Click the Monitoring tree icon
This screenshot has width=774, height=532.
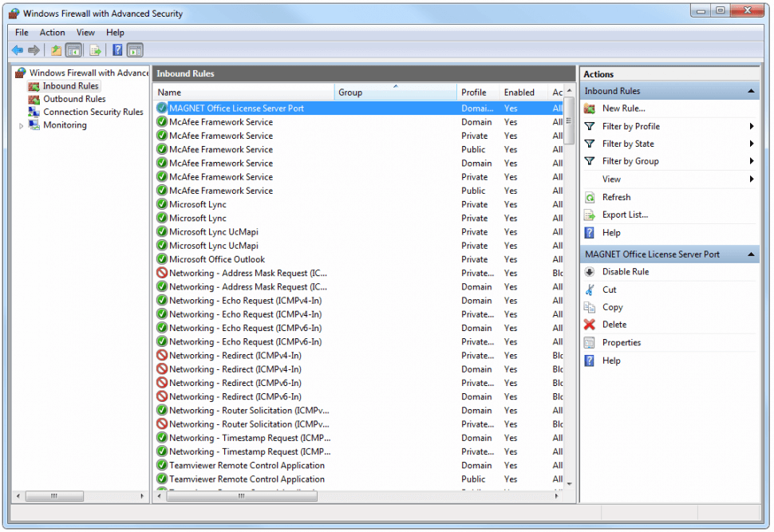coord(34,125)
